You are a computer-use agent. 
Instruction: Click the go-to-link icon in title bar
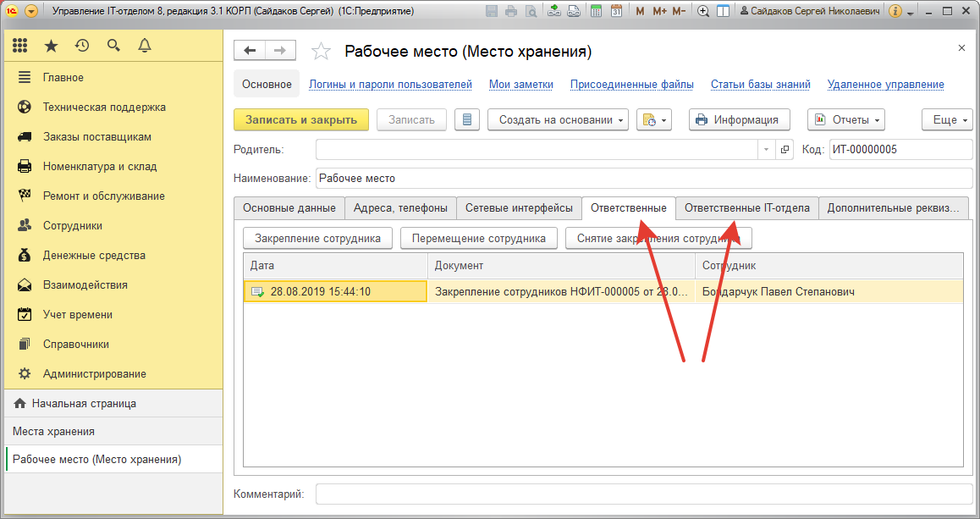click(574, 11)
